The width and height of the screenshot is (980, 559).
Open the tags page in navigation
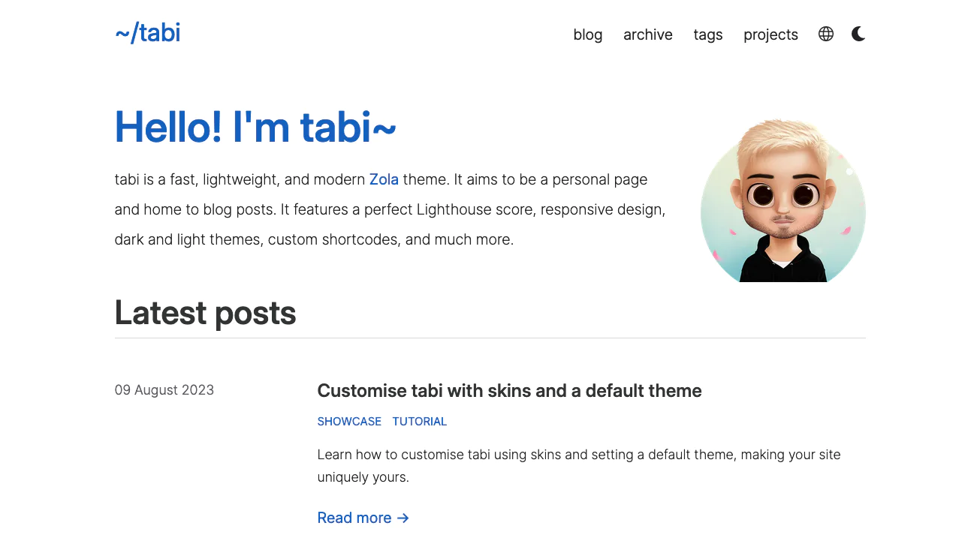(707, 35)
